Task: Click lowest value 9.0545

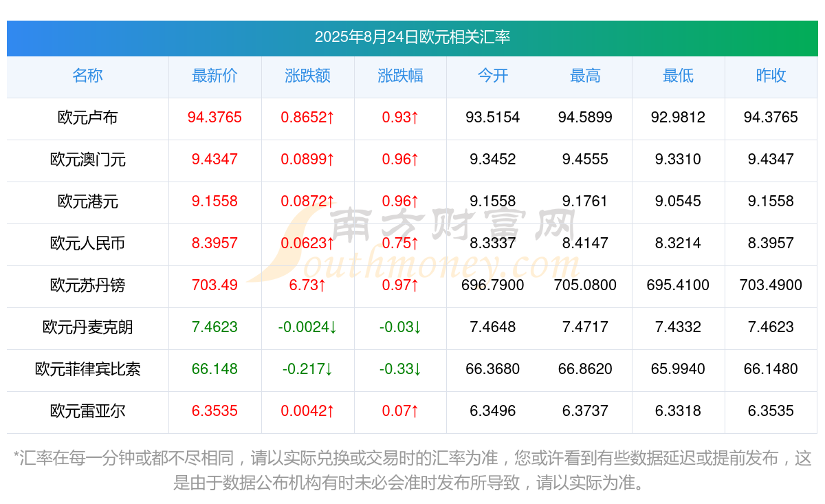Action: [x=678, y=201]
